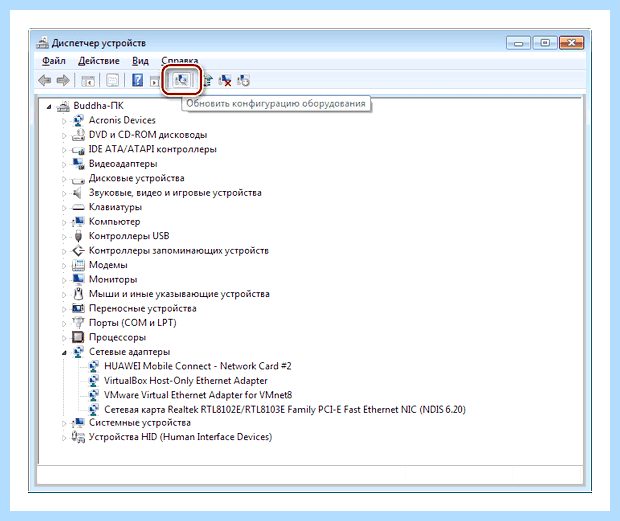Select the Acronis Devices label
This screenshot has width=620, height=521.
coord(122,120)
